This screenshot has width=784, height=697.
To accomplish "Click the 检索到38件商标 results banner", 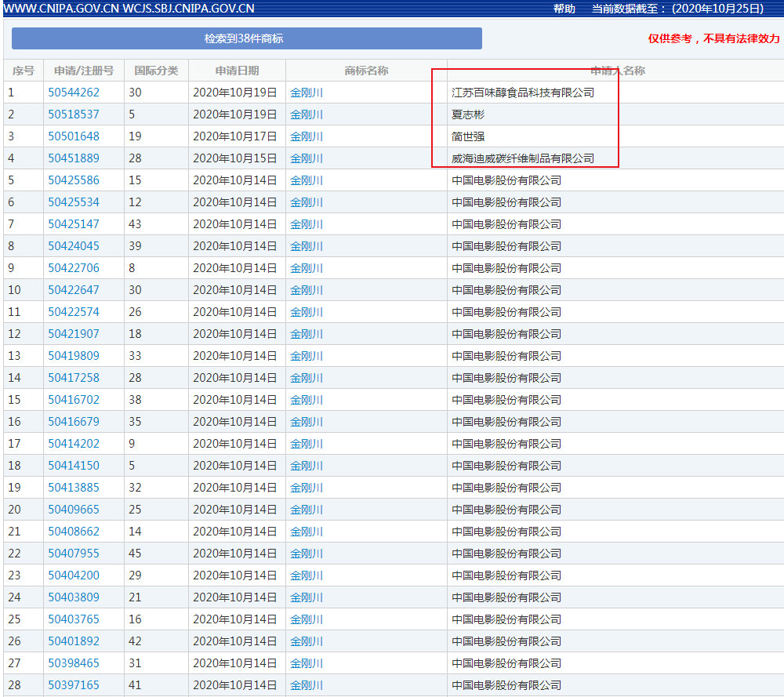I will tap(246, 38).
